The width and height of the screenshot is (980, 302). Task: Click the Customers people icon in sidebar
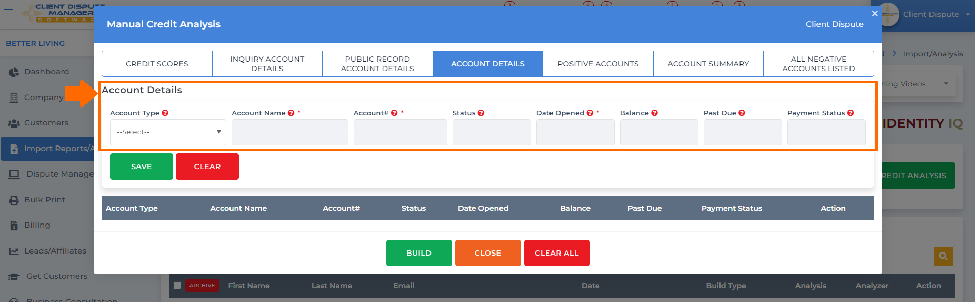(x=14, y=123)
